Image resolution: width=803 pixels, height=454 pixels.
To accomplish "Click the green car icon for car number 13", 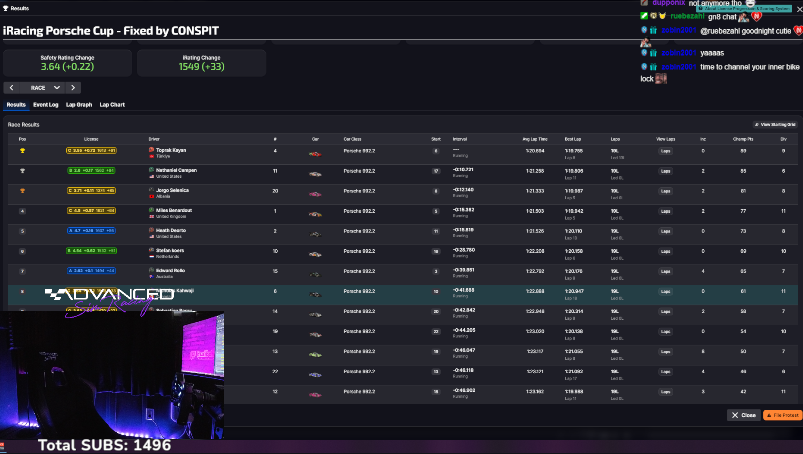I will 315,354.
